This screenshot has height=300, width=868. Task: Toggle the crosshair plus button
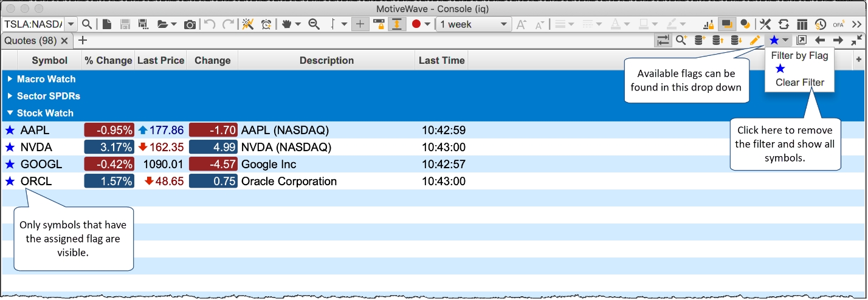(360, 24)
